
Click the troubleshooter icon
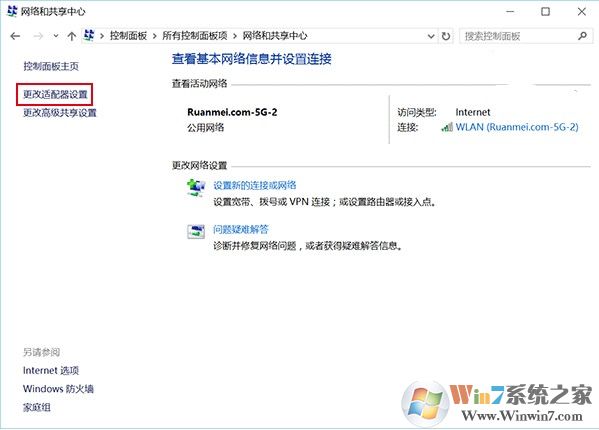(196, 231)
